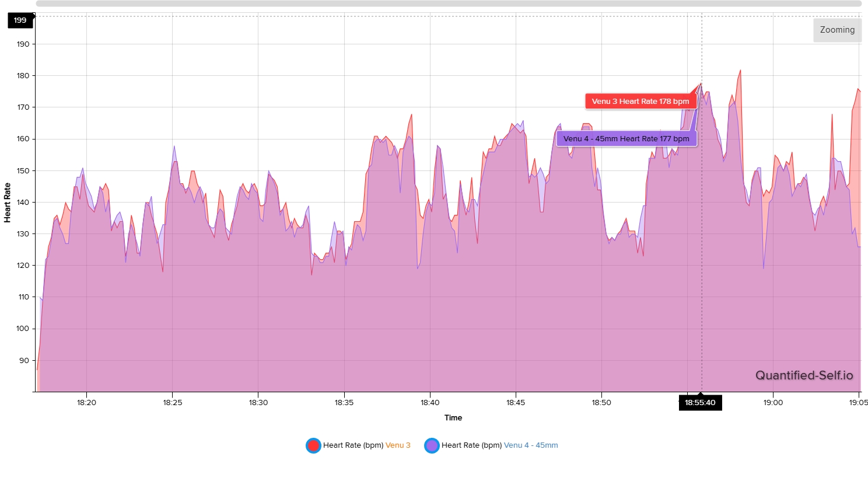
Task: Click the vertical Heart Rate axis title
Action: 8,203
